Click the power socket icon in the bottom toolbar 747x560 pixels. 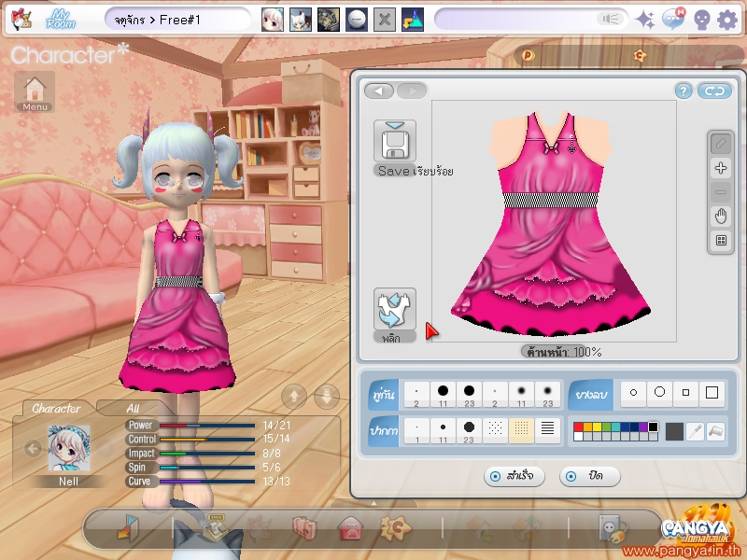tap(612, 528)
